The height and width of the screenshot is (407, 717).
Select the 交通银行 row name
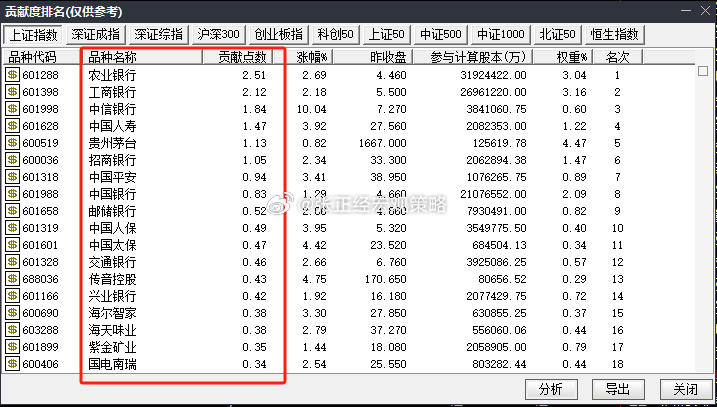(112, 262)
